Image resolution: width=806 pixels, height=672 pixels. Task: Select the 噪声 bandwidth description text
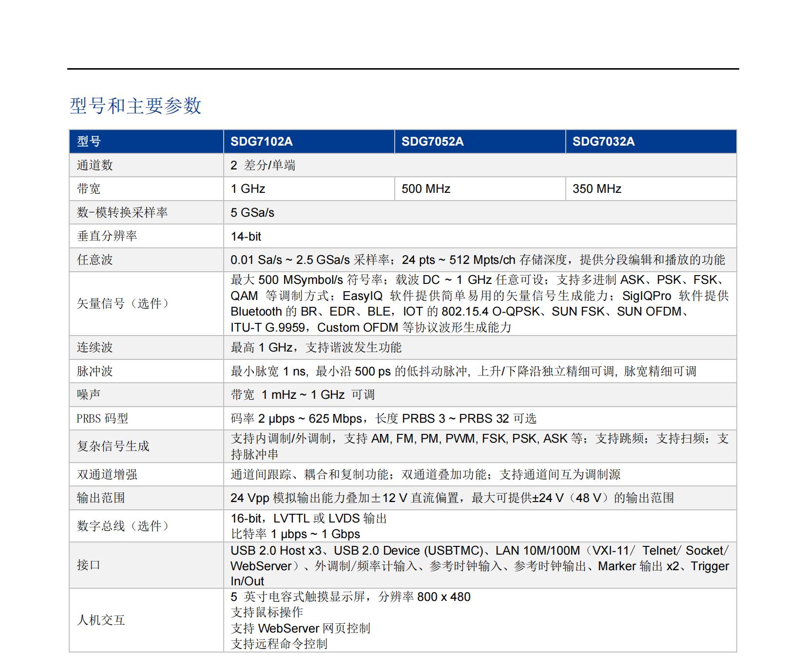tap(303, 395)
